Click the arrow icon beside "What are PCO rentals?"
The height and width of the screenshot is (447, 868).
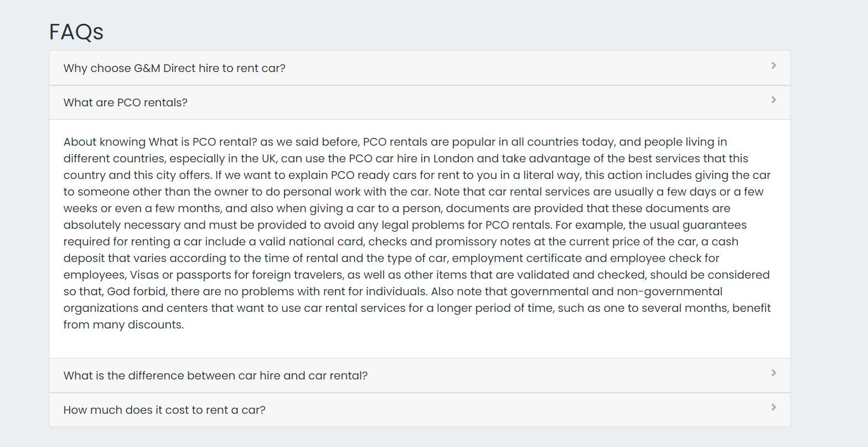tap(773, 100)
